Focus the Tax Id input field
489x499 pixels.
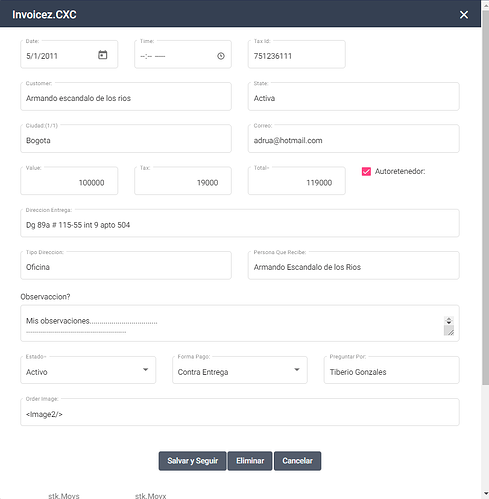click(x=296, y=55)
